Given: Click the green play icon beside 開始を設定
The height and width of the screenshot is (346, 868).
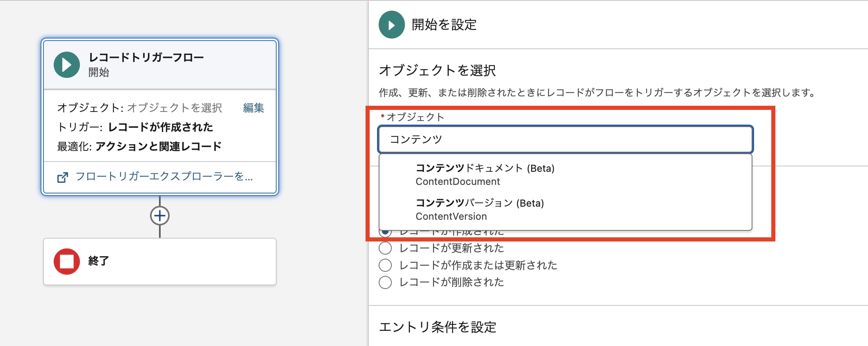Looking at the screenshot, I should click(391, 25).
